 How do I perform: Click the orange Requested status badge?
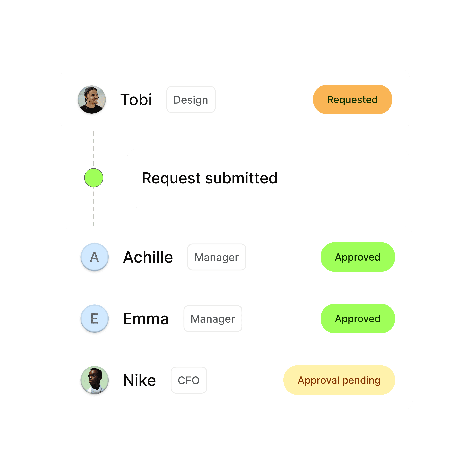352,99
